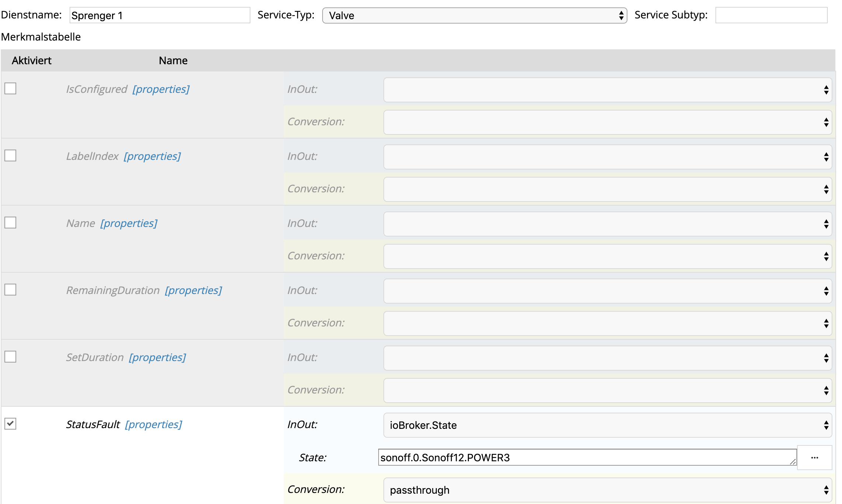Enable the SetDuration checkbox
Screen dimensions: 842x504
point(10,357)
